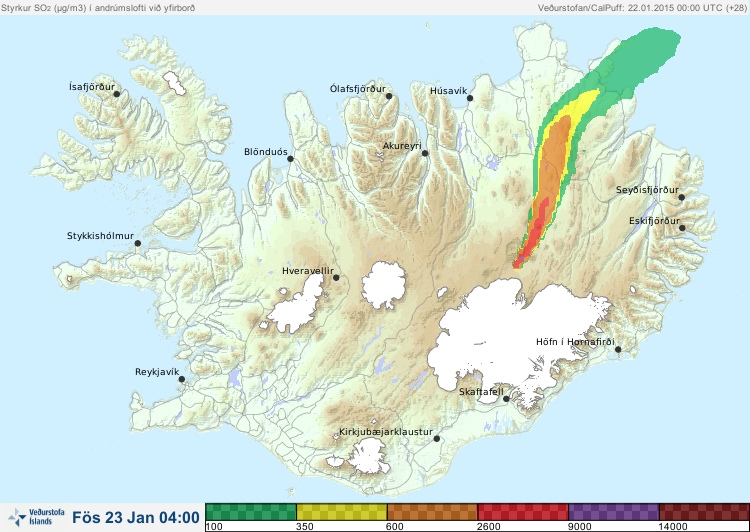This screenshot has width=750, height=532.
Task: Click the Fös 23 Jan 04:00 timestamp
Action: tap(136, 517)
